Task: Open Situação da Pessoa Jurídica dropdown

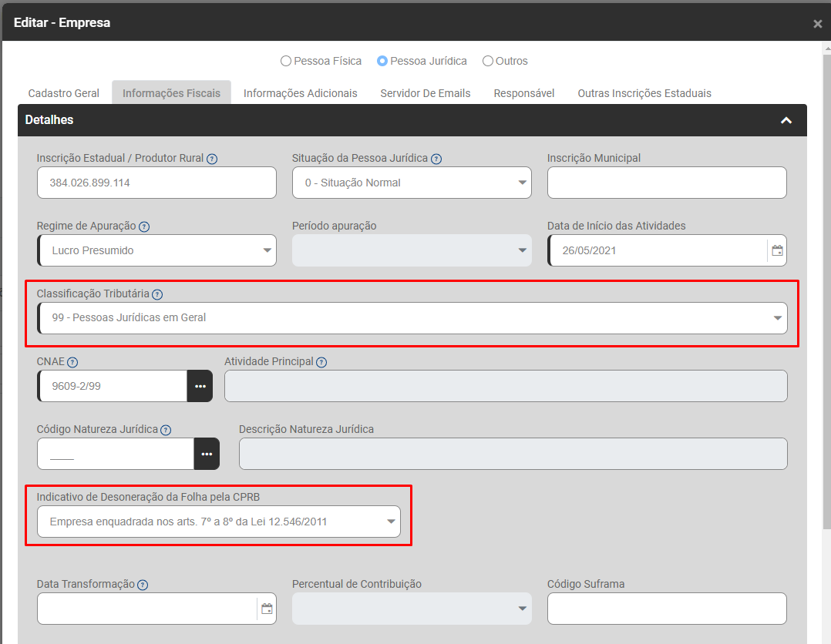Action: click(412, 183)
